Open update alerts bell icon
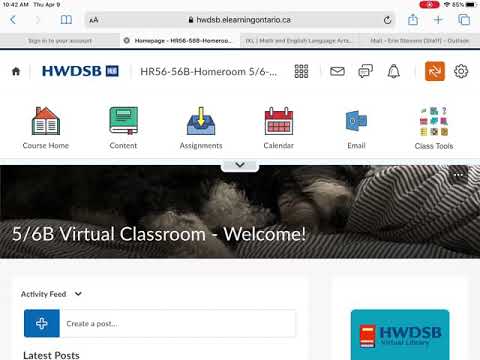Screen dimensions: 480x360 [x=394, y=71]
